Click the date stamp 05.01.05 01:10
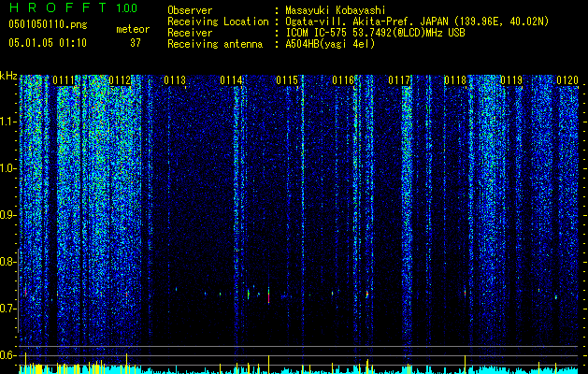This screenshot has height=374, width=588. pyautogui.click(x=48, y=43)
